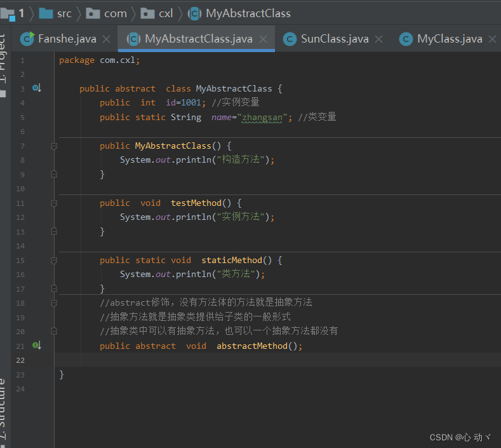Click the staticMethod method name

click(x=232, y=261)
